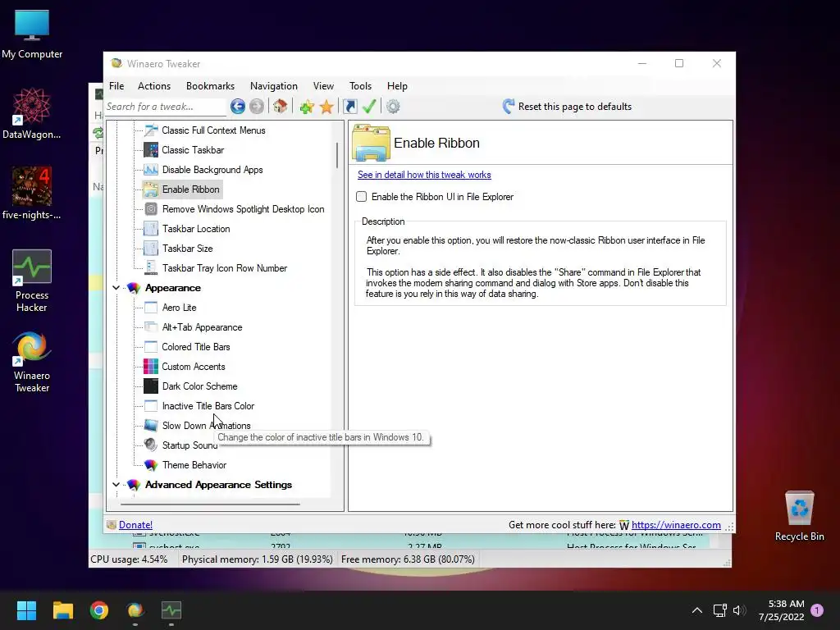Image resolution: width=840 pixels, height=630 pixels.
Task: Click the Process Hacker taskbar icon
Action: click(x=171, y=610)
